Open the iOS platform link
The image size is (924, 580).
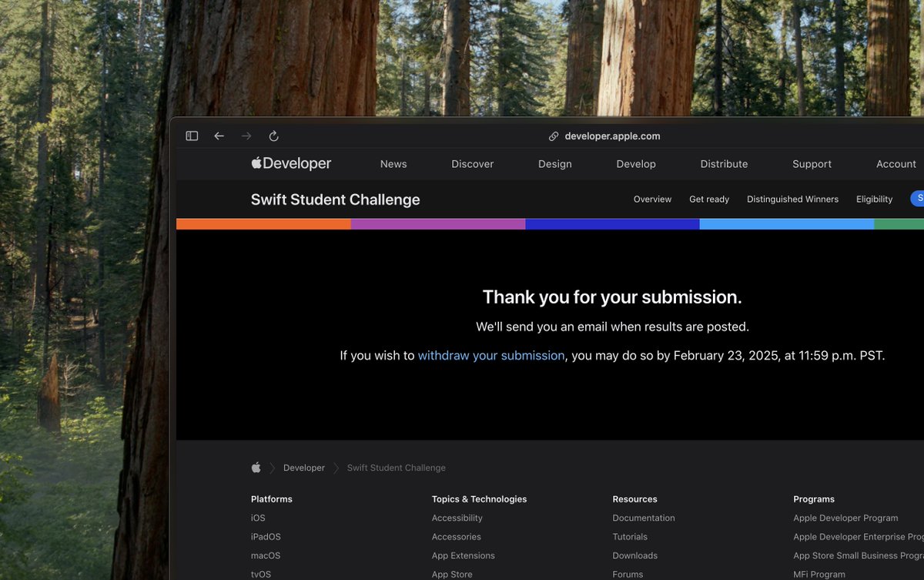258,518
